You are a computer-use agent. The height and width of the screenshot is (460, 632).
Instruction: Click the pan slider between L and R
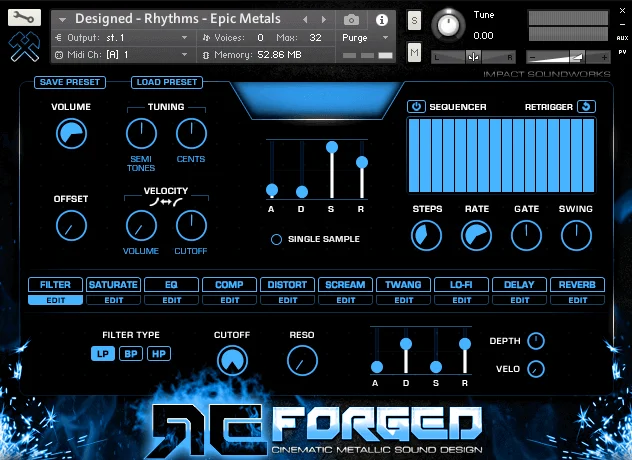474,57
